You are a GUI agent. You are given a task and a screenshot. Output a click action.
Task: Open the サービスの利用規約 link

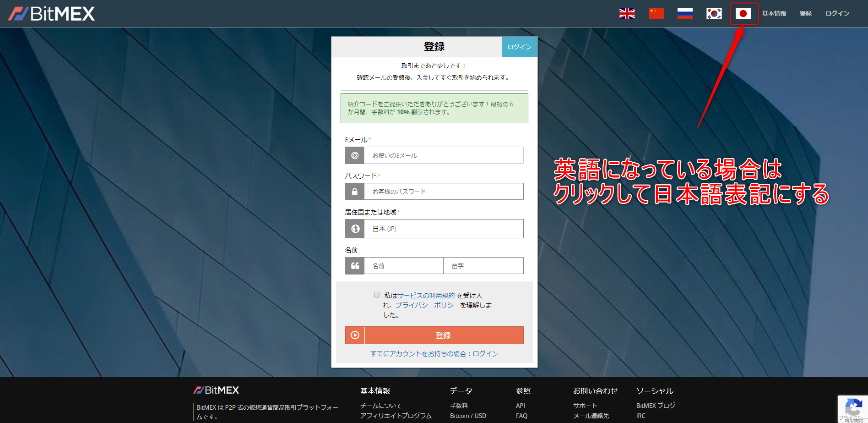(426, 296)
